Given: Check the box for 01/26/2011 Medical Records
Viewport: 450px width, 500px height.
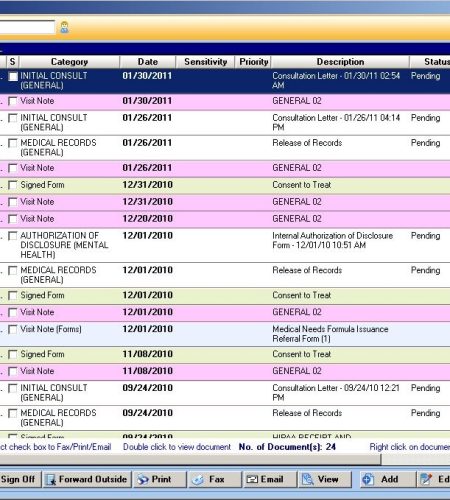Looking at the screenshot, I should pyautogui.click(x=13, y=143).
